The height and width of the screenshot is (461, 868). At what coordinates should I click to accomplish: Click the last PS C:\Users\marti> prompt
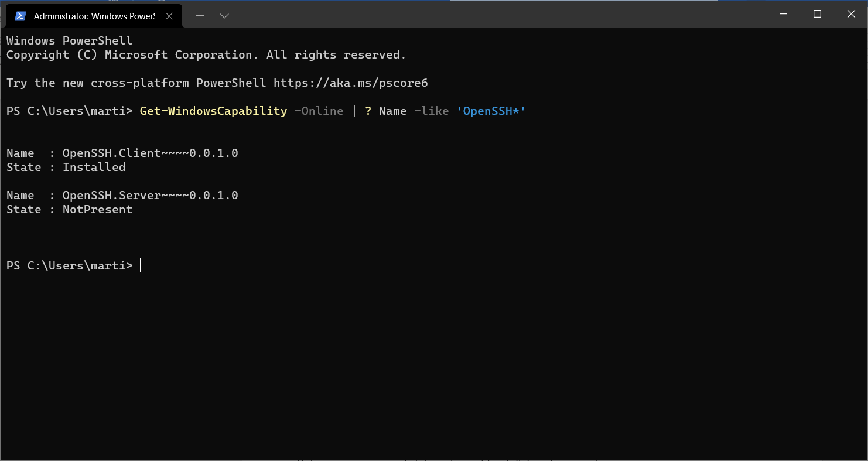[70, 266]
